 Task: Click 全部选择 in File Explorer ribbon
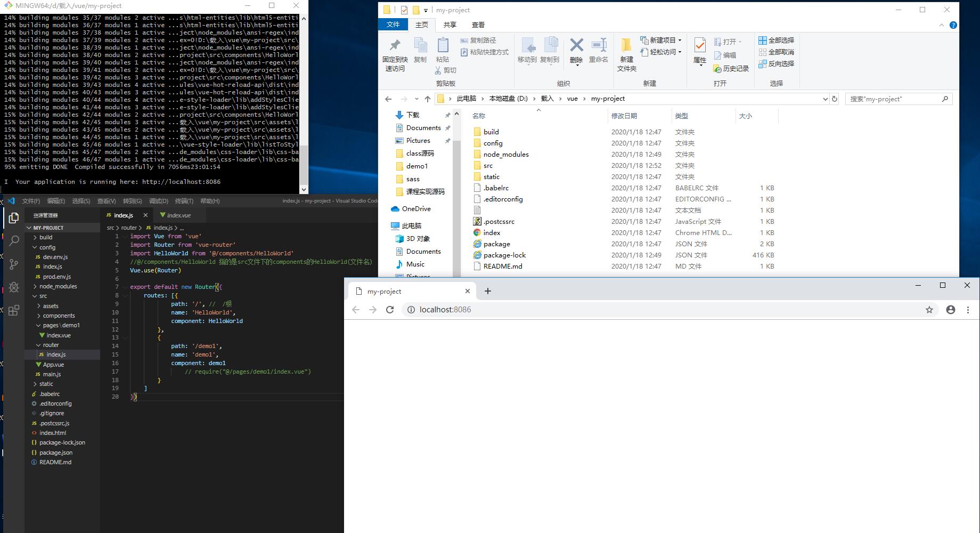777,41
